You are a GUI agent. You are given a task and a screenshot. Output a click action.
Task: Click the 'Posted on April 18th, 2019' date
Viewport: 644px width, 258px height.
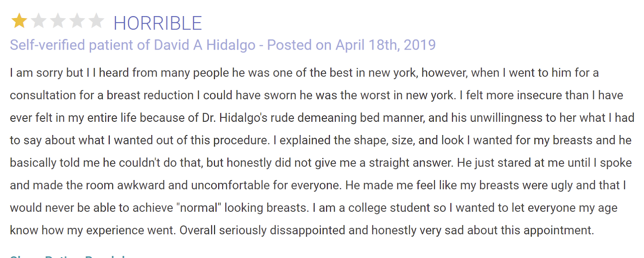pos(351,45)
